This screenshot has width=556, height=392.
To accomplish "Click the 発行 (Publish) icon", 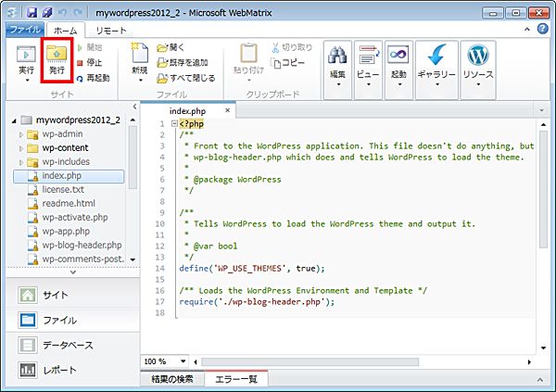I will 57,60.
